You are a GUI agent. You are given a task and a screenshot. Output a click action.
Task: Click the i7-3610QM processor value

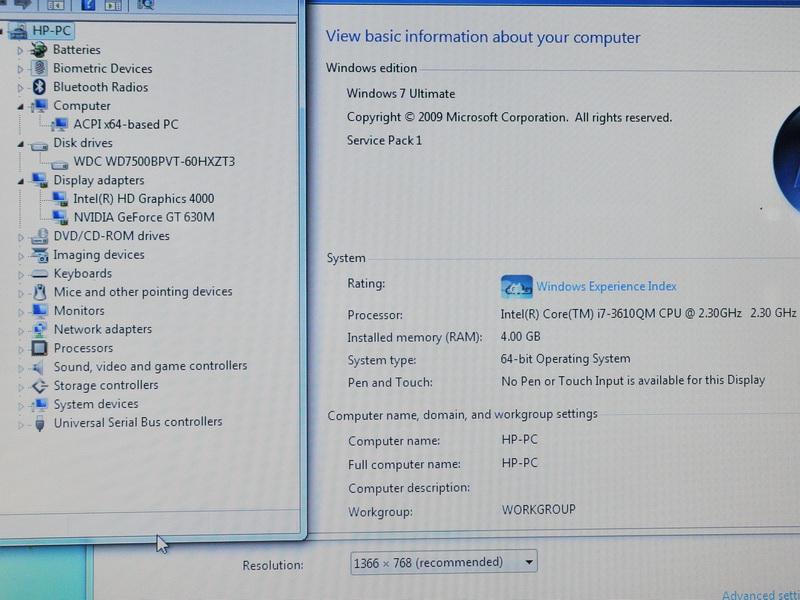click(x=648, y=313)
